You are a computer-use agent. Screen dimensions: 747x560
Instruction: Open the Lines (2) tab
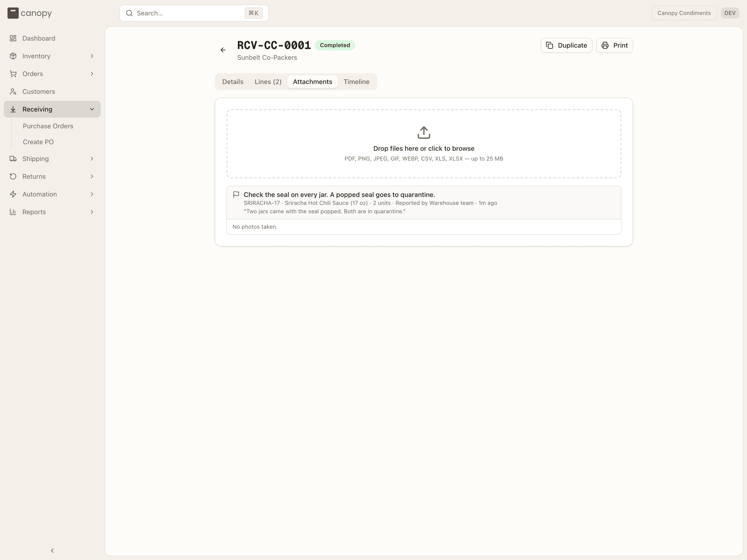click(268, 82)
